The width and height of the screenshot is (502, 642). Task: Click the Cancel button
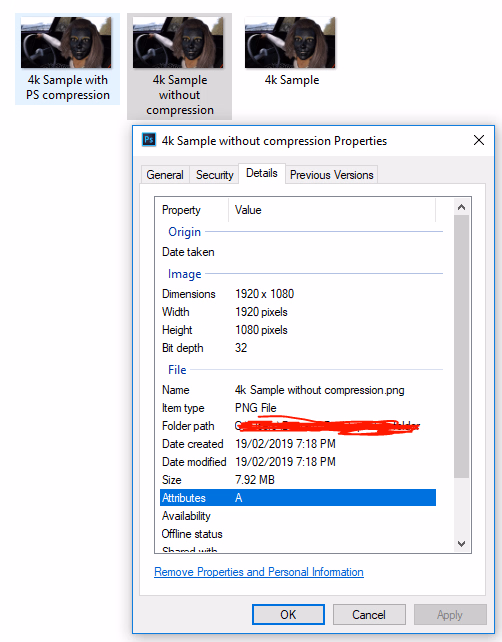tap(369, 615)
